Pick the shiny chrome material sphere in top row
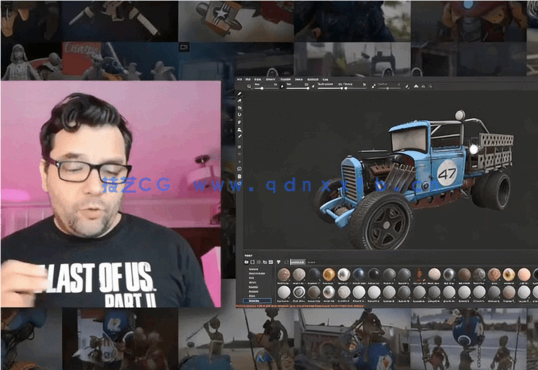538x370 pixels. (x=343, y=275)
